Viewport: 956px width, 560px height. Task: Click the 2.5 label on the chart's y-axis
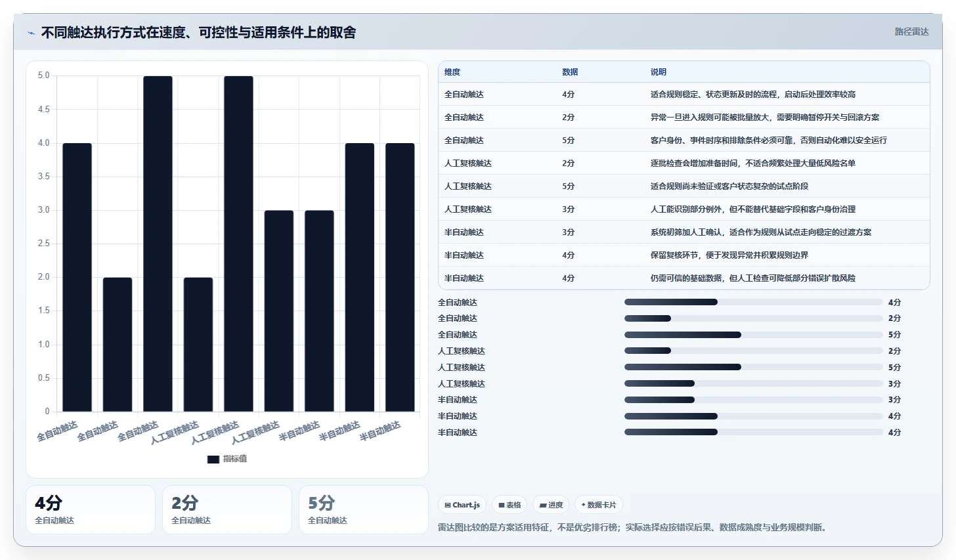point(44,244)
